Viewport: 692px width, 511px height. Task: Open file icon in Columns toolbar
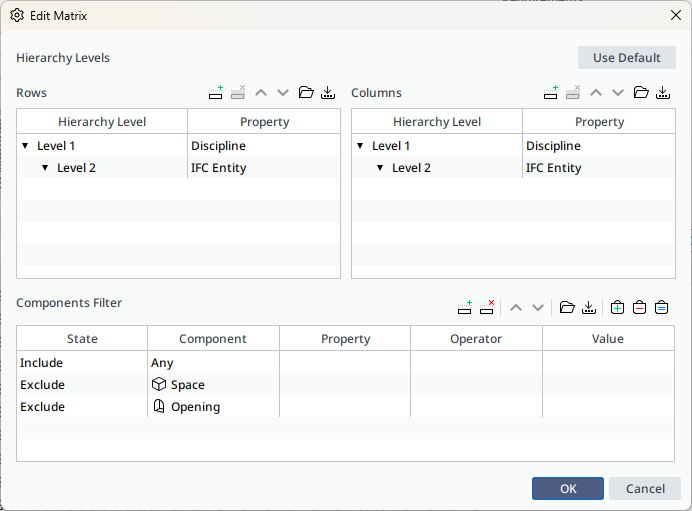[x=641, y=93]
